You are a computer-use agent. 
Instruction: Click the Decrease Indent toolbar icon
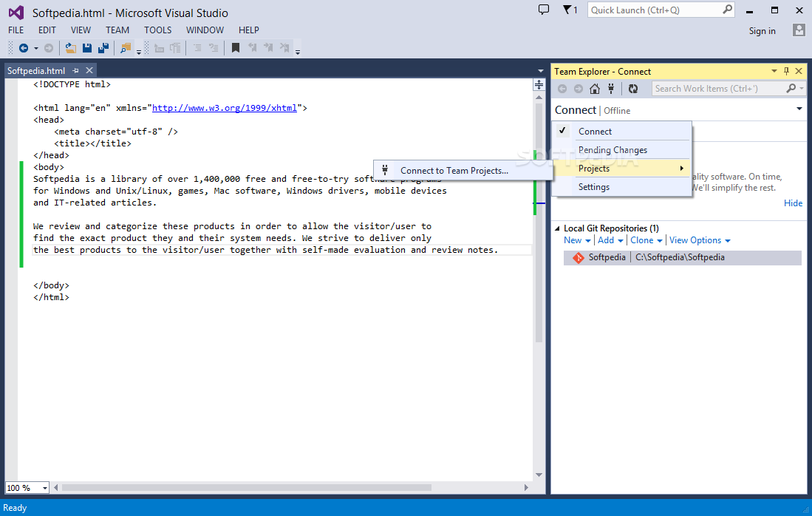[x=159, y=48]
